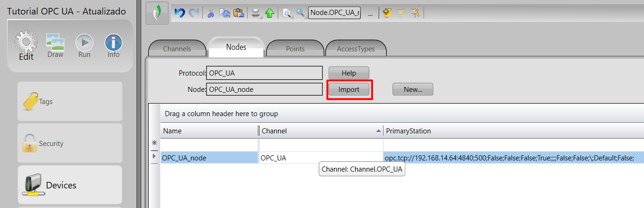Click the Undo arrow in the toolbar

(179, 13)
